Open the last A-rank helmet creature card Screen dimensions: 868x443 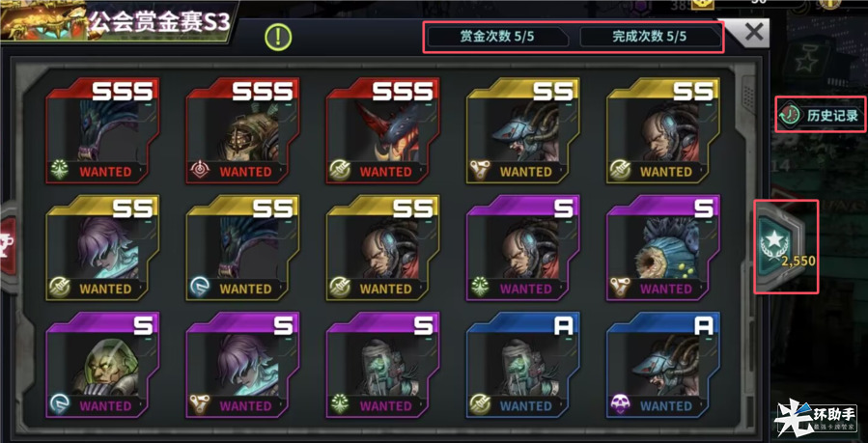[x=663, y=365]
